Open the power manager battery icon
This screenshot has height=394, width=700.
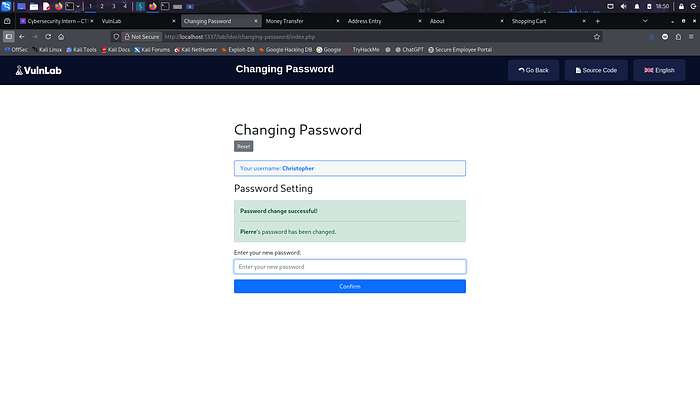point(649,6)
